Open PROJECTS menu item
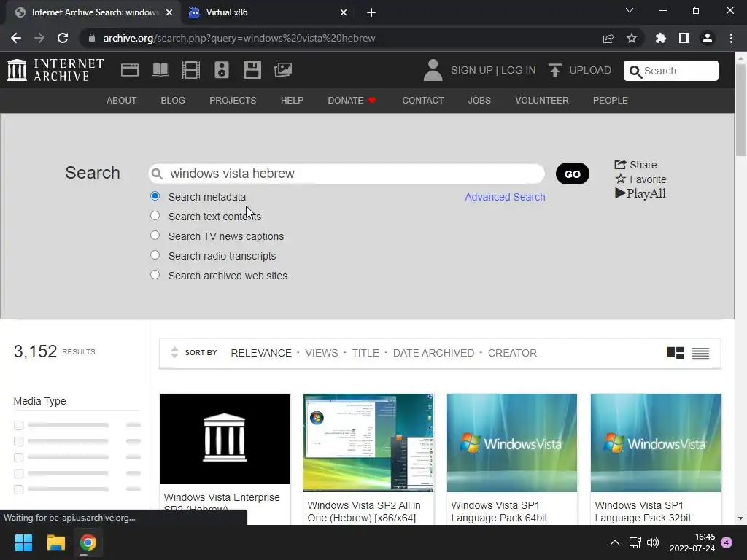The image size is (747, 560). point(233,101)
